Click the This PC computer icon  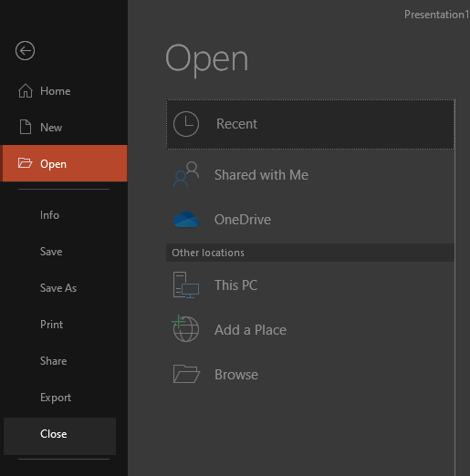(x=186, y=285)
